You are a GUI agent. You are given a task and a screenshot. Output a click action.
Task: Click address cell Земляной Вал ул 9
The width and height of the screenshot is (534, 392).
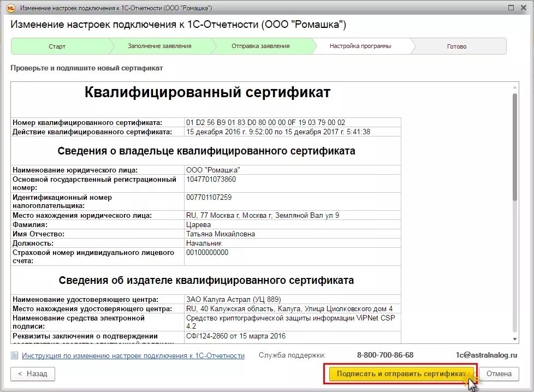[x=293, y=215]
